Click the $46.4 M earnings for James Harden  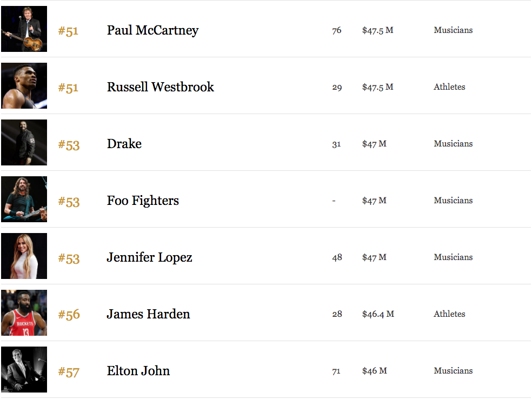pyautogui.click(x=378, y=314)
